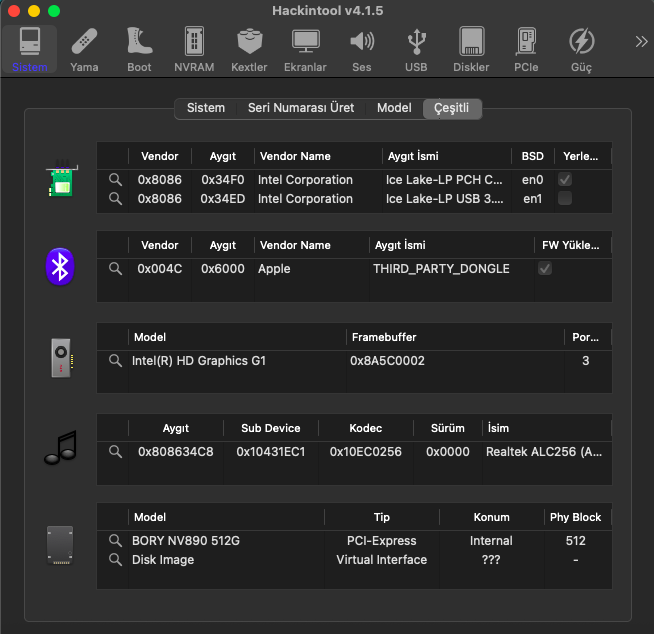The width and height of the screenshot is (654, 634).
Task: Open the Sistem toolbar section
Action: [30, 50]
